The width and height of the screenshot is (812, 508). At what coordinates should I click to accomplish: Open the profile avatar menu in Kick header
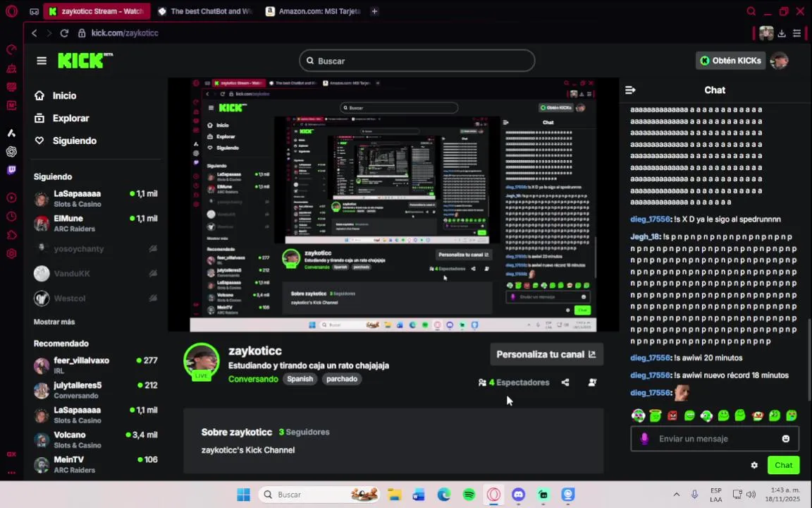(x=779, y=61)
